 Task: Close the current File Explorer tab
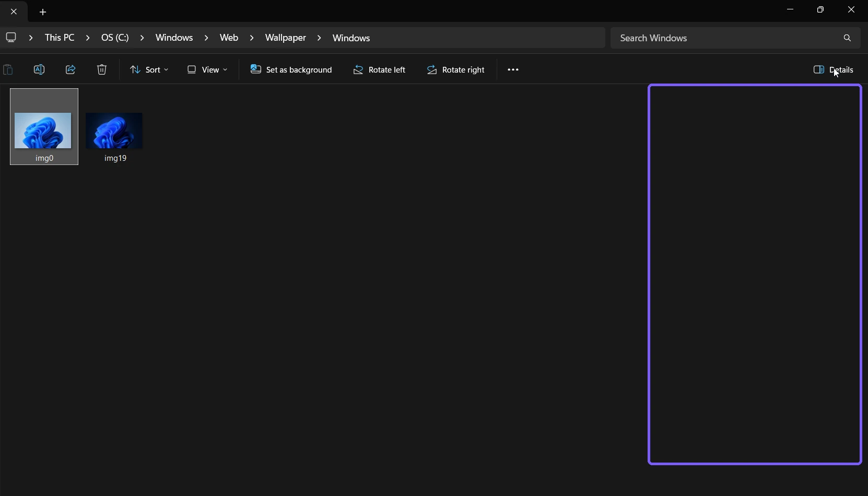tap(14, 11)
